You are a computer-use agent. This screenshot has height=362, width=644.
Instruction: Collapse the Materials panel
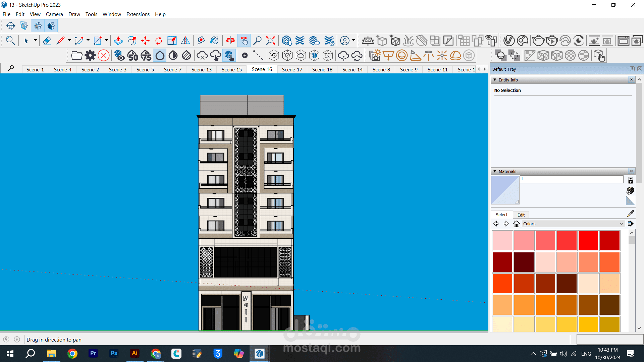coord(495,171)
